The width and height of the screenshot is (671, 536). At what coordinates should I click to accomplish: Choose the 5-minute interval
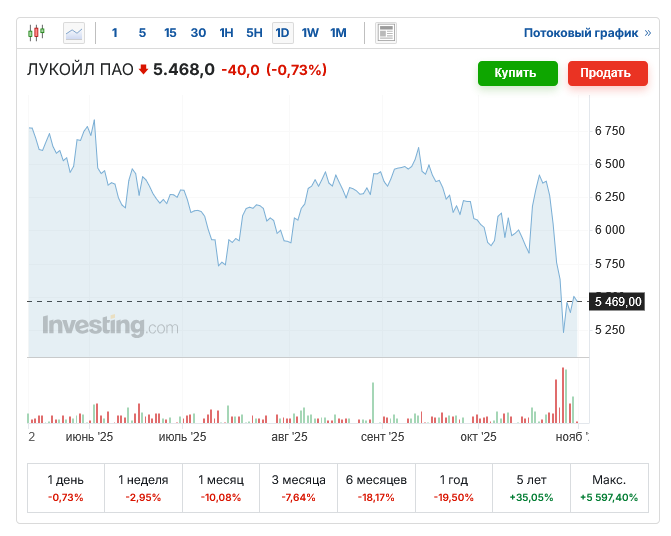pos(142,33)
